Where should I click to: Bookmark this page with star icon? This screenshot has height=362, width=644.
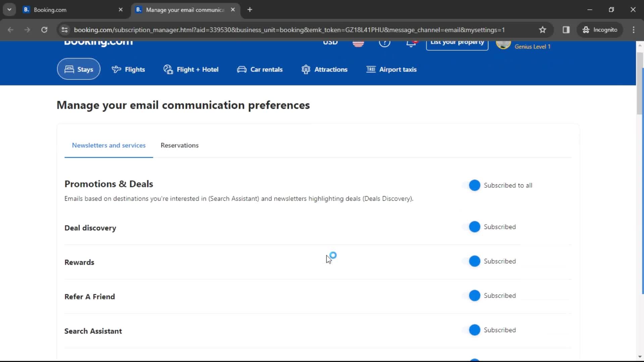542,30
